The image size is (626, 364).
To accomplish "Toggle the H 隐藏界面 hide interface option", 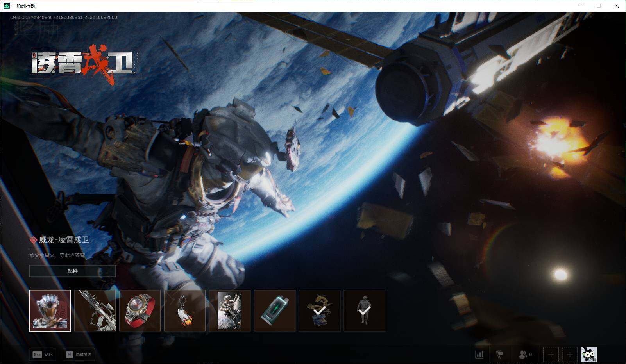I will point(79,354).
